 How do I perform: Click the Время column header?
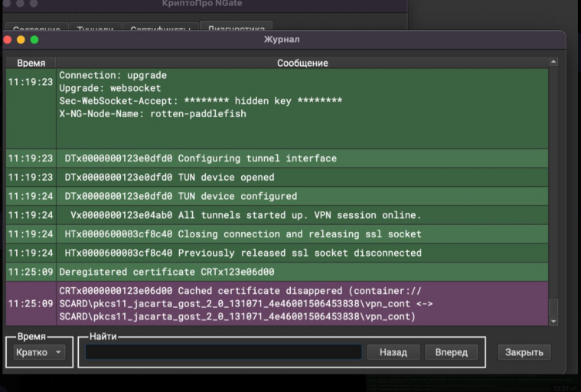click(x=31, y=63)
